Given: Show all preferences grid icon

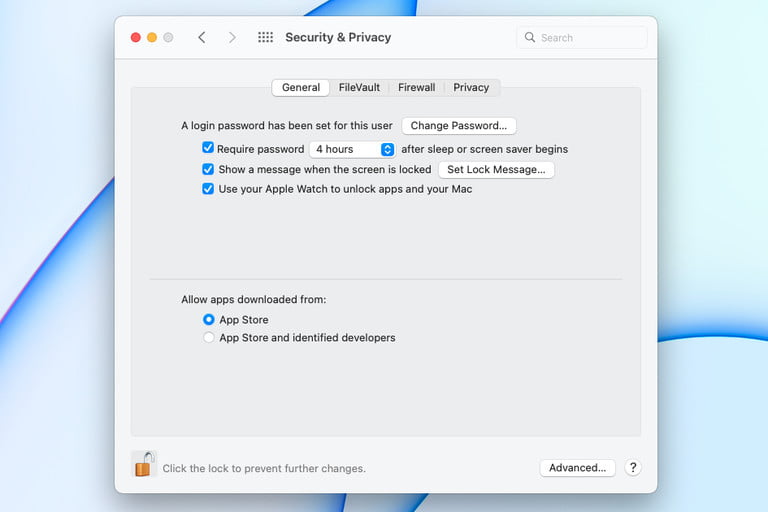Looking at the screenshot, I should [265, 37].
